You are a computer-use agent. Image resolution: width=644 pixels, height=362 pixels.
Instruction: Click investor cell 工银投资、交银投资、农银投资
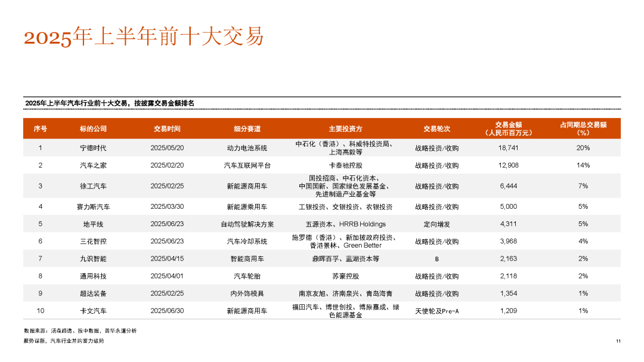[345, 207]
